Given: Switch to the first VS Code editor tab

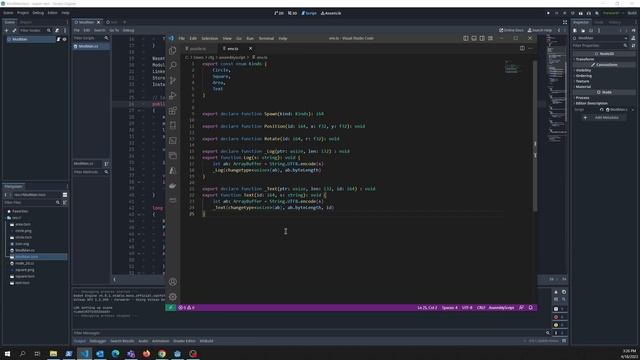Looking at the screenshot, I should coord(198,49).
